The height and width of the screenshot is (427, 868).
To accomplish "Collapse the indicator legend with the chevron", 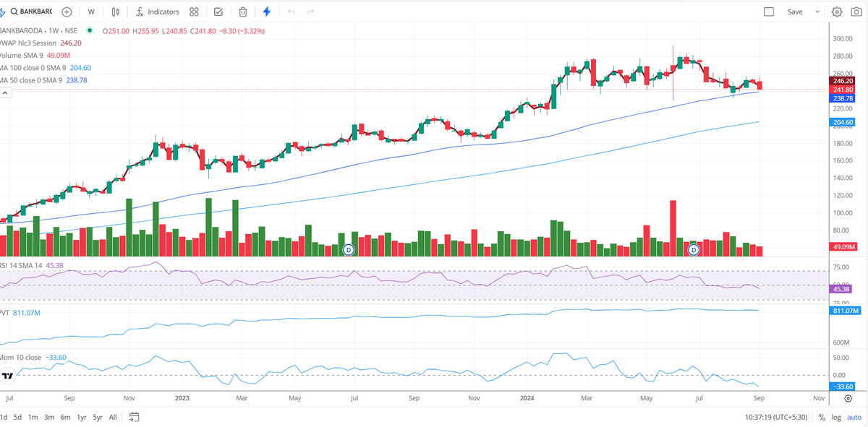I will click(6, 92).
